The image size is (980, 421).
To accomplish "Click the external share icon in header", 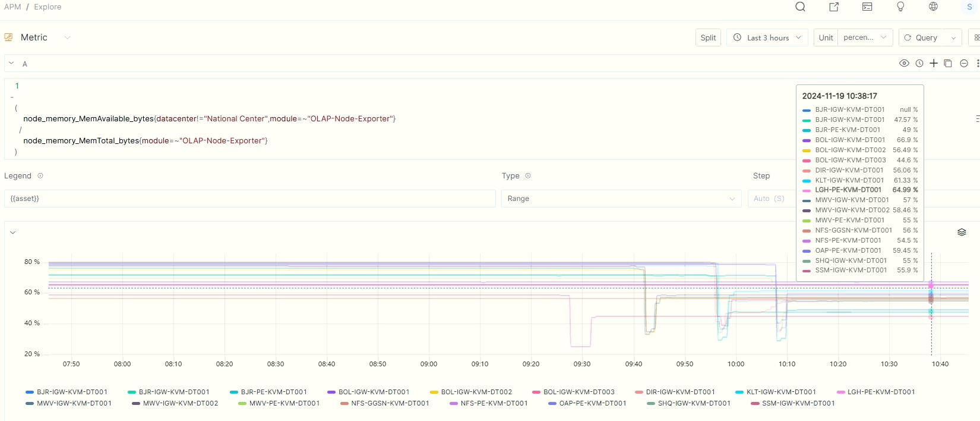I will (x=834, y=7).
